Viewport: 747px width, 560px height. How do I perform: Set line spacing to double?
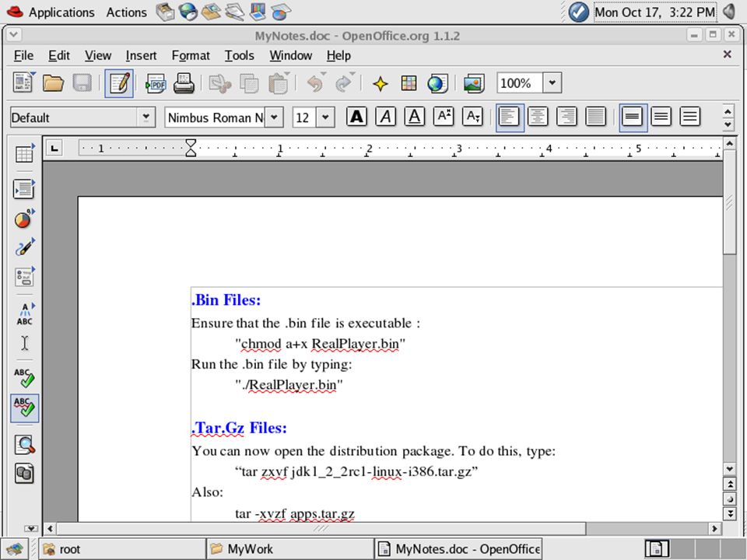click(x=690, y=117)
